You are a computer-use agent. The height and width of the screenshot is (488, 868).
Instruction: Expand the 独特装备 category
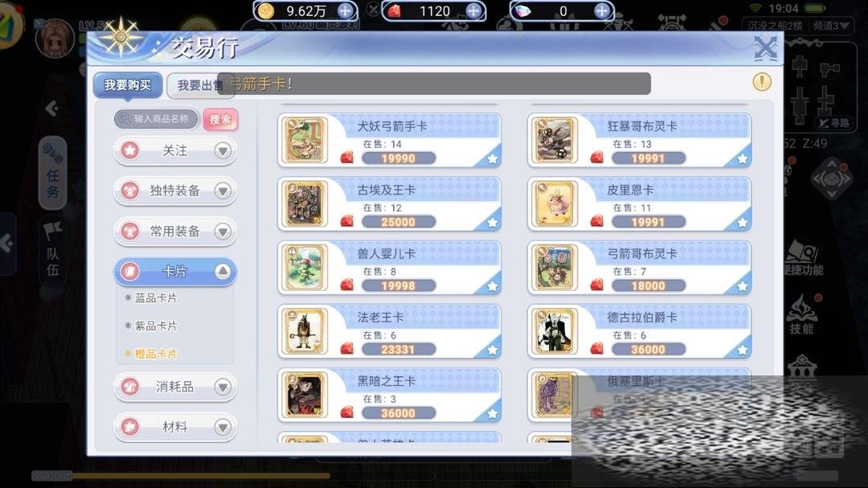pyautogui.click(x=175, y=191)
